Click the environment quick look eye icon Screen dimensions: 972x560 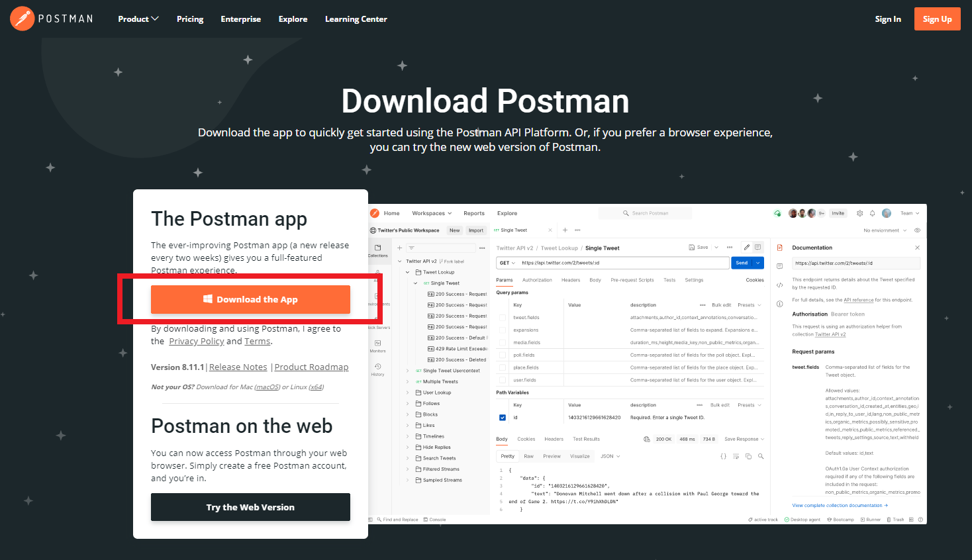pos(917,230)
